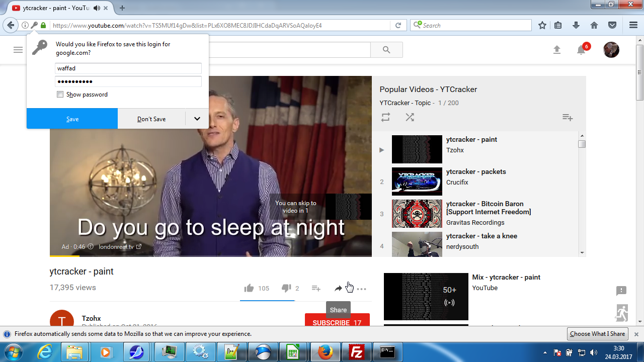Click the Don't Save button
The height and width of the screenshot is (362, 644).
pyautogui.click(x=151, y=119)
